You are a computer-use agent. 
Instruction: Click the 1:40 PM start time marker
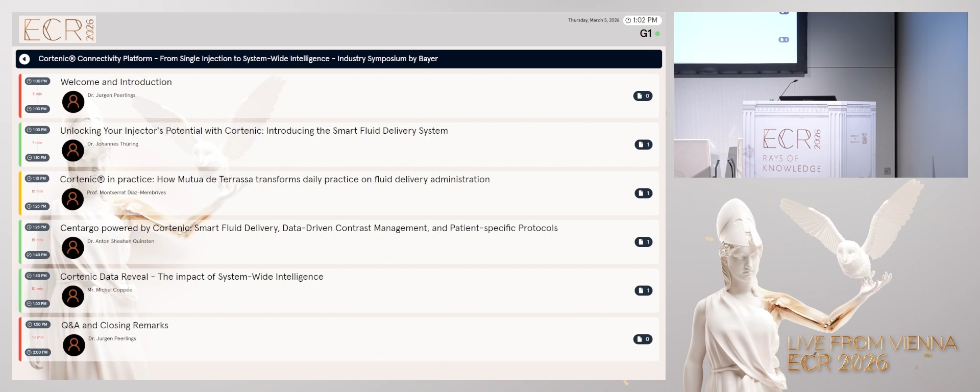(37, 276)
